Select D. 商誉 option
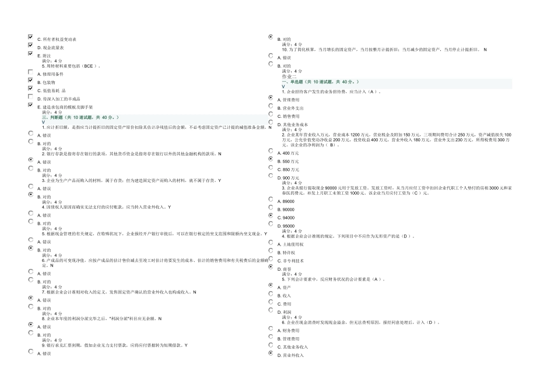This screenshot has height=392, width=554. click(x=271, y=267)
